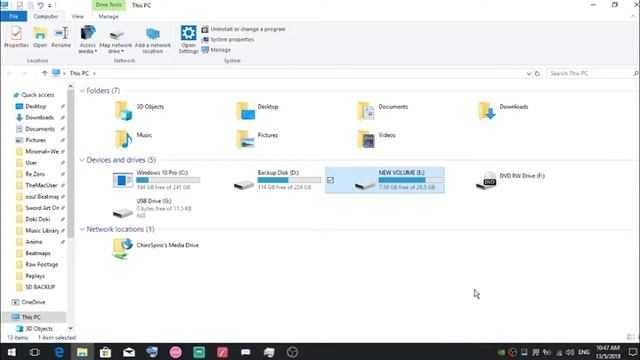Switch to the Computer ribbon tab

click(46, 16)
